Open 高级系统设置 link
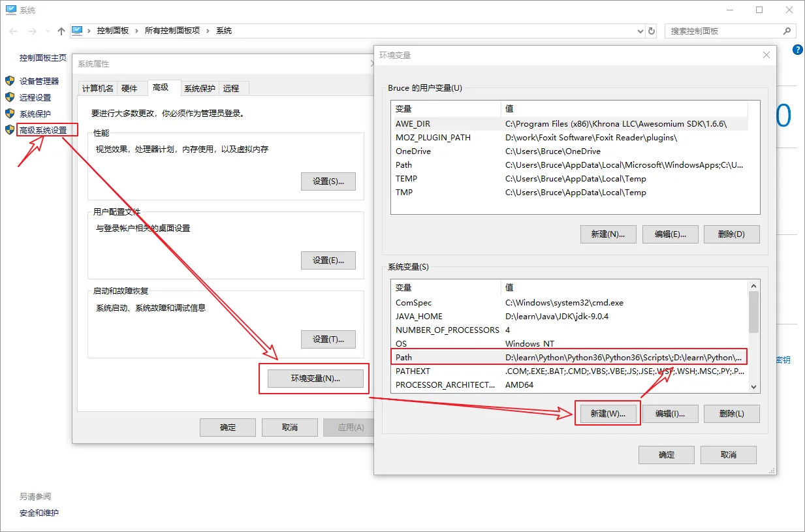The height and width of the screenshot is (532, 805). 43,130
